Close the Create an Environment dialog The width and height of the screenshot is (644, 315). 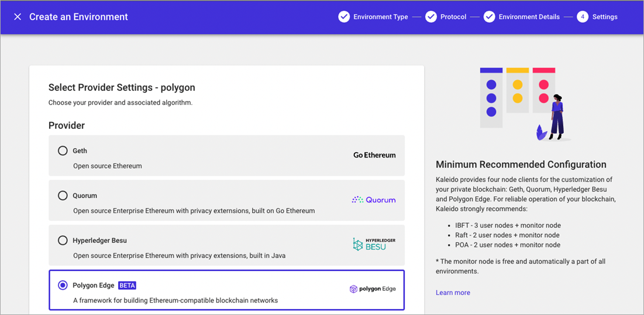(17, 17)
